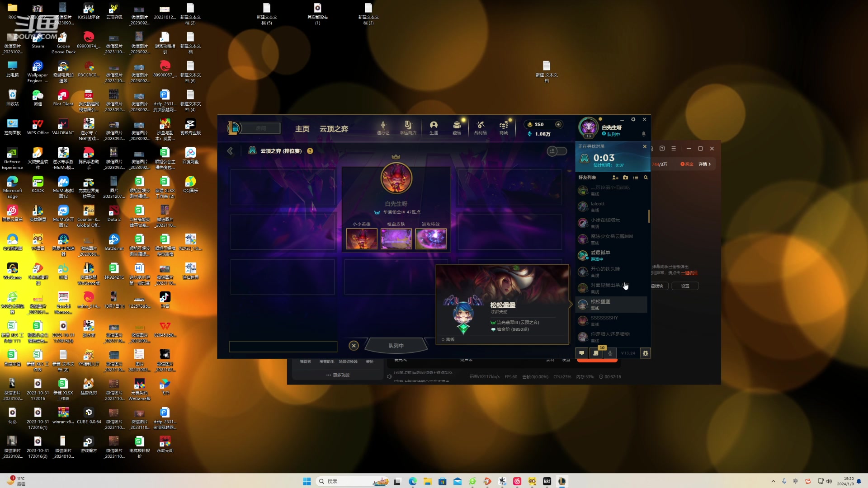Click the notification bell icon near profile
Screen dimensions: 868x488
(x=644, y=134)
